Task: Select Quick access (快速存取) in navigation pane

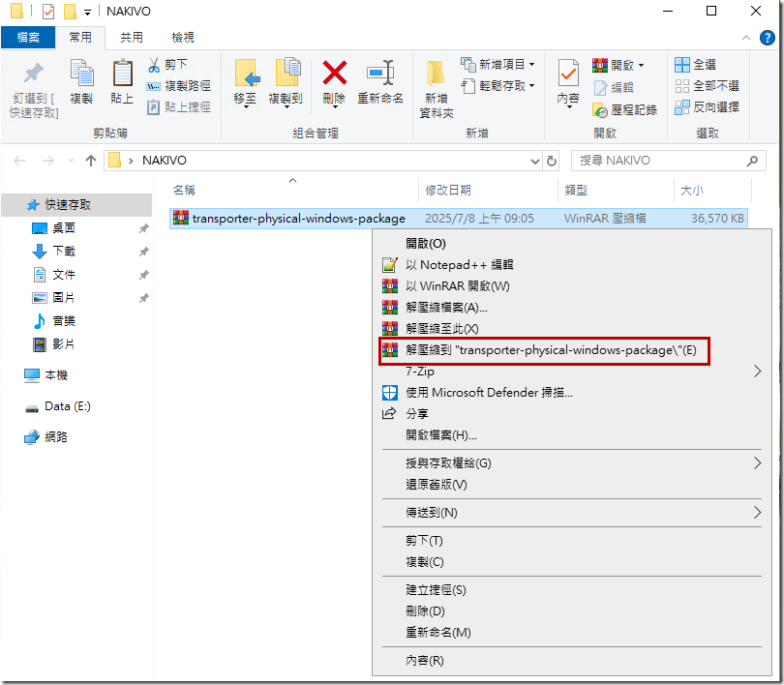Action: (x=76, y=205)
